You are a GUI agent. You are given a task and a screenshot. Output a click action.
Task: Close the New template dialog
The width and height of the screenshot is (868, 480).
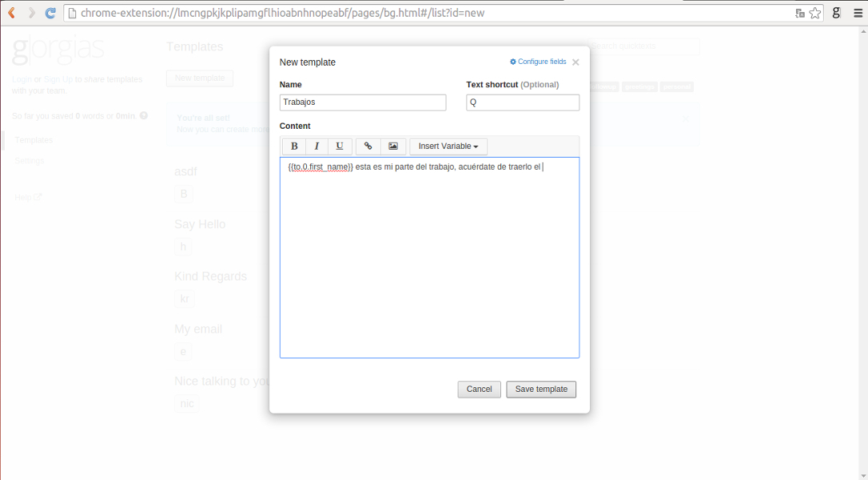575,62
